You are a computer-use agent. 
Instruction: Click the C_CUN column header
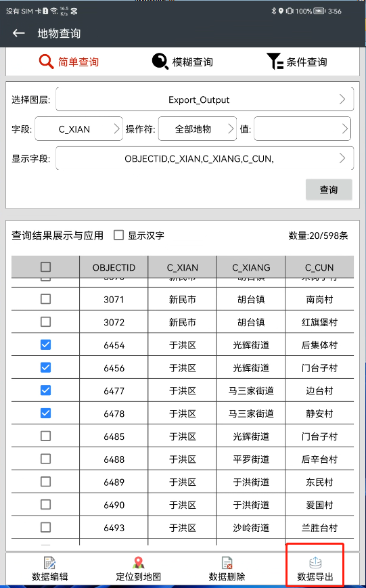pos(319,267)
